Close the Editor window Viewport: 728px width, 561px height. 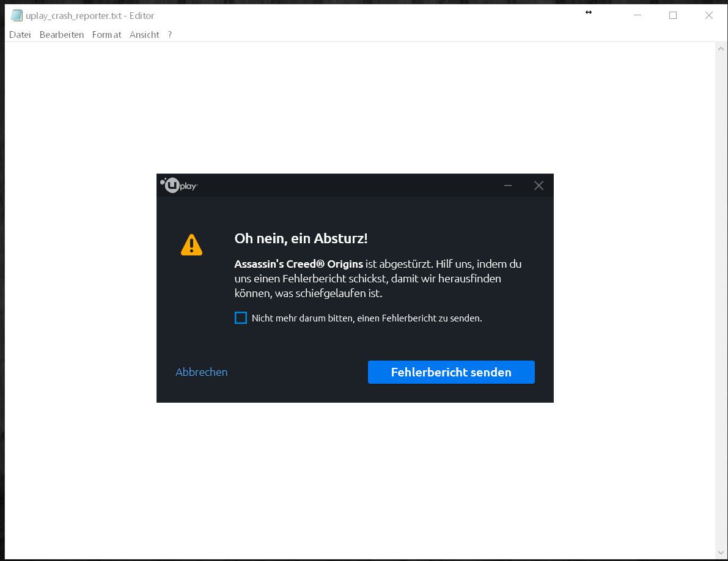point(709,15)
